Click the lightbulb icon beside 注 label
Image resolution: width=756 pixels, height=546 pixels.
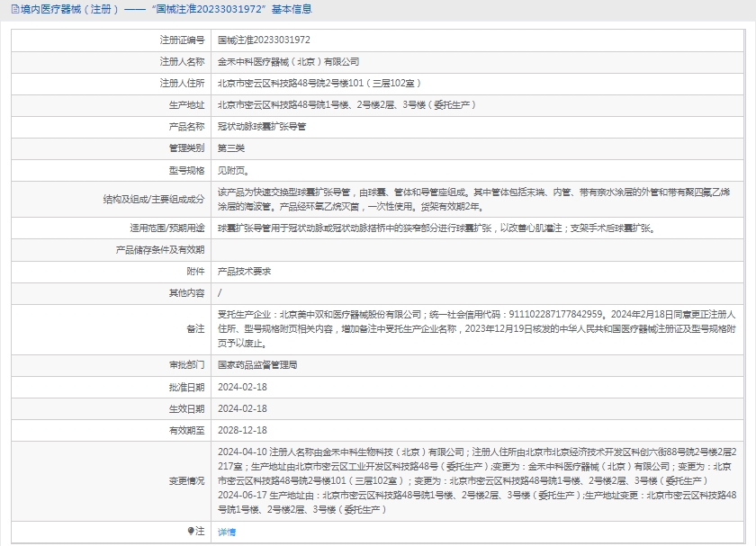[x=190, y=532]
